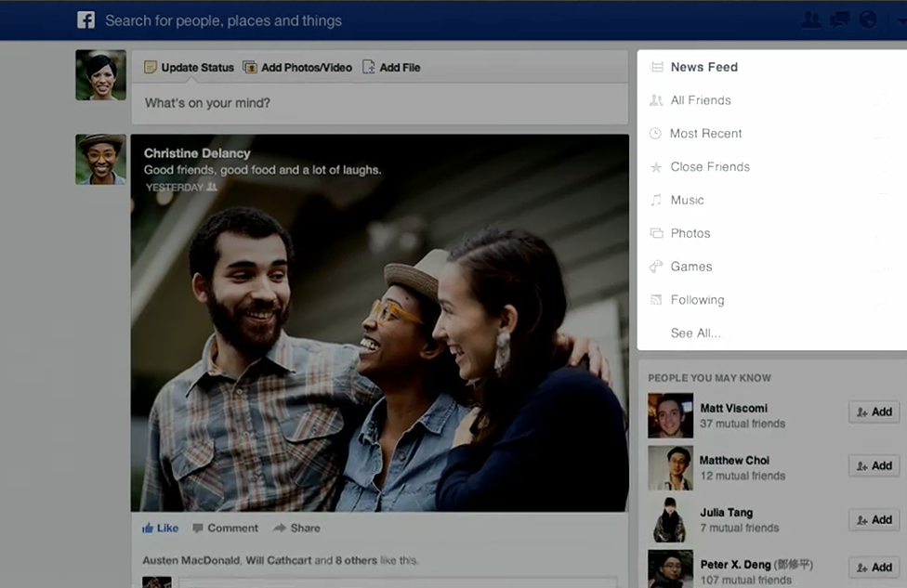Expand the account dropdown arrow in header

pyautogui.click(x=902, y=20)
